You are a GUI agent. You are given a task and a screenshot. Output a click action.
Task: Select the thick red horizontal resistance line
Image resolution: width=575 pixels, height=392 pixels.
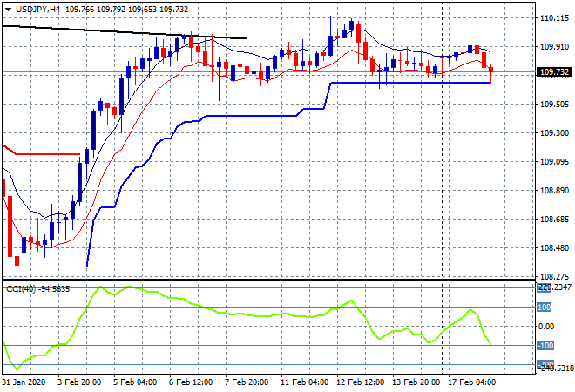pos(48,154)
